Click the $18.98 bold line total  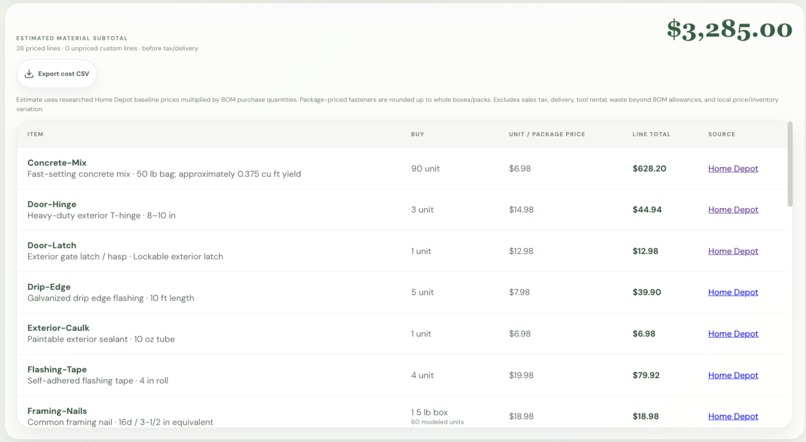point(646,417)
